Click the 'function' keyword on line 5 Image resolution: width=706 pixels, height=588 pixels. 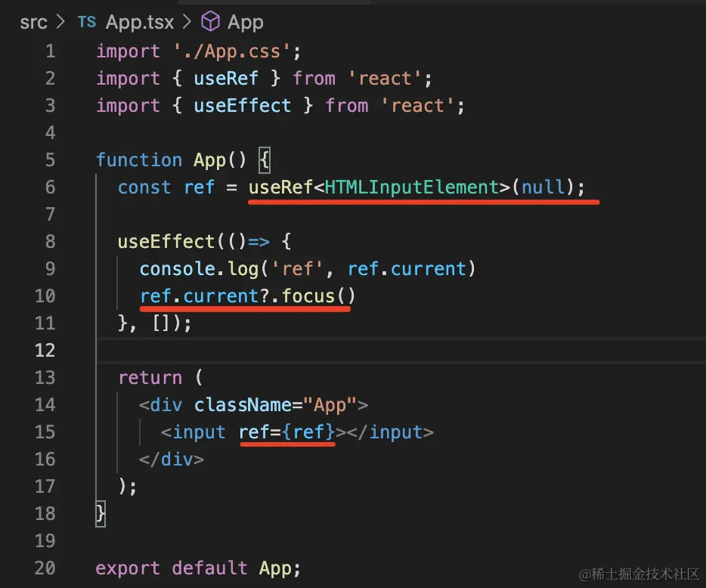tap(139, 159)
